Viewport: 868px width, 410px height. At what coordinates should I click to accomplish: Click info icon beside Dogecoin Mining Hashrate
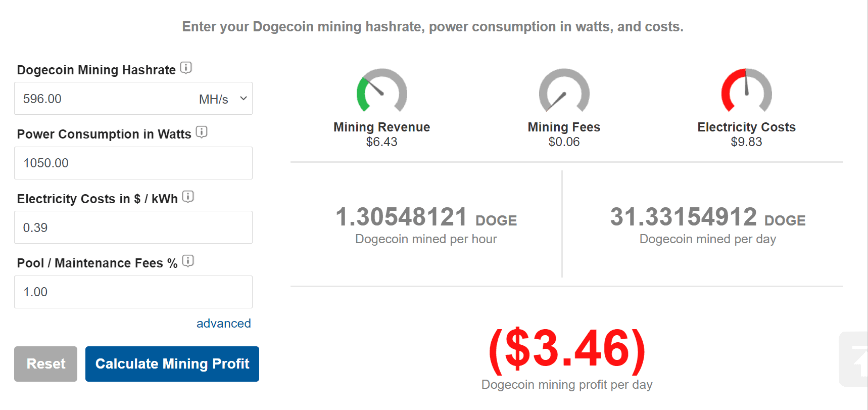[186, 68]
